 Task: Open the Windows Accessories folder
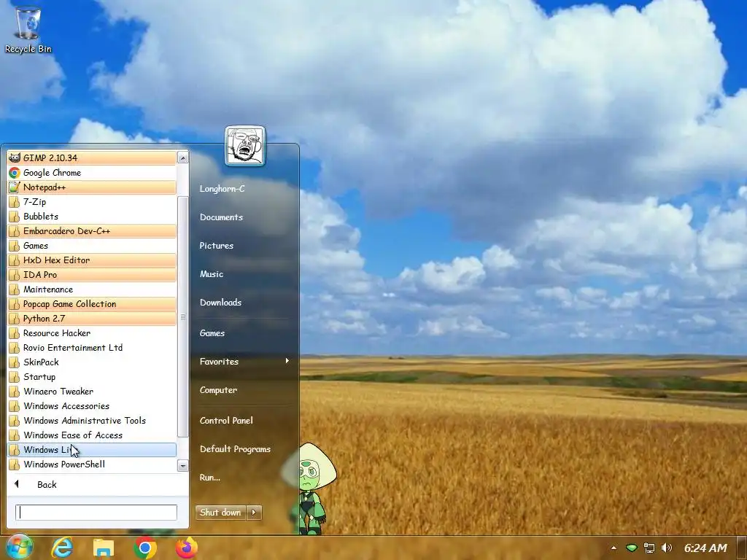[92, 406]
